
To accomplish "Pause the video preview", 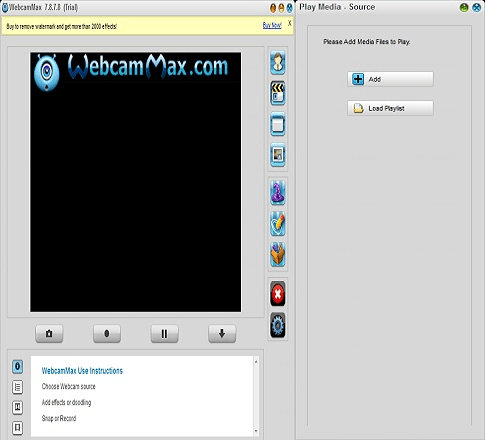I will point(164,334).
